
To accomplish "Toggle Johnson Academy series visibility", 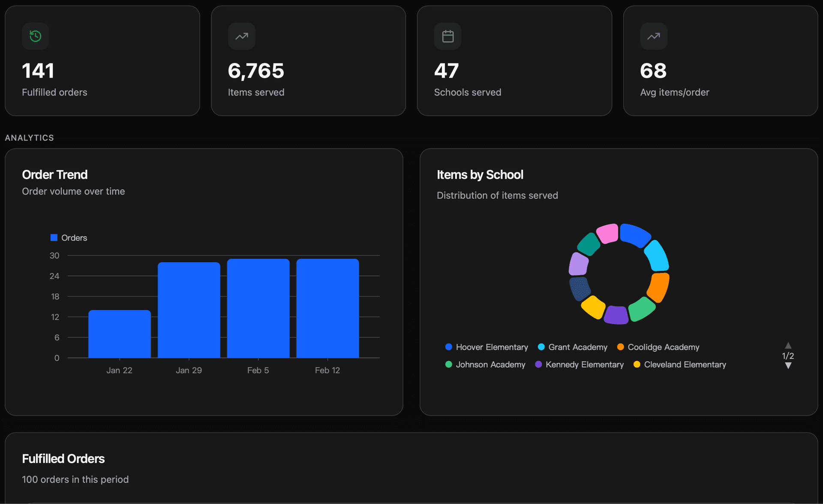I will tap(448, 364).
